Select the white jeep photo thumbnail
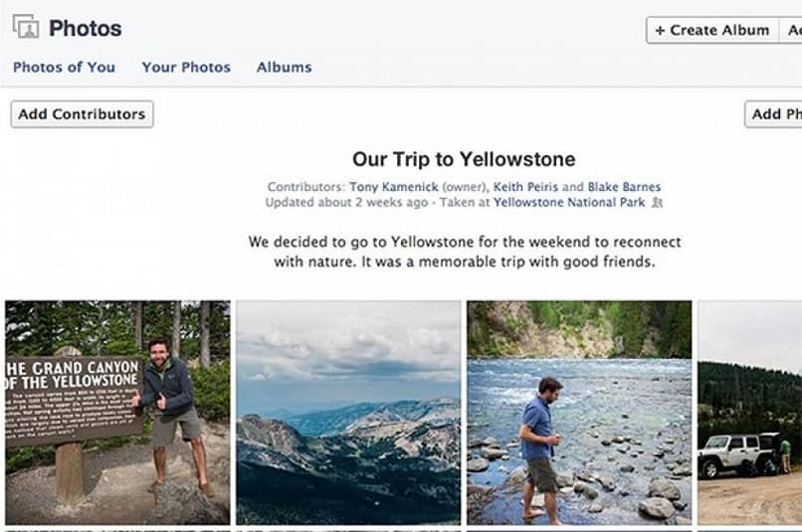The height and width of the screenshot is (532, 802). [x=749, y=413]
